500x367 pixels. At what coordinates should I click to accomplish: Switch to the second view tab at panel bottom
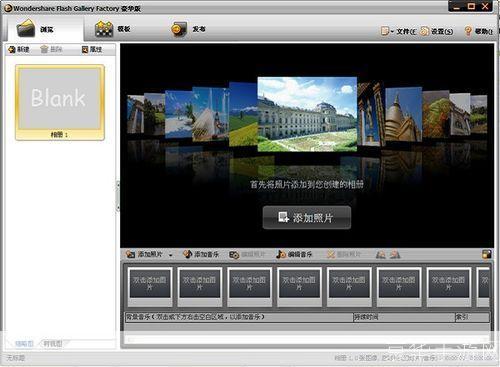53,343
